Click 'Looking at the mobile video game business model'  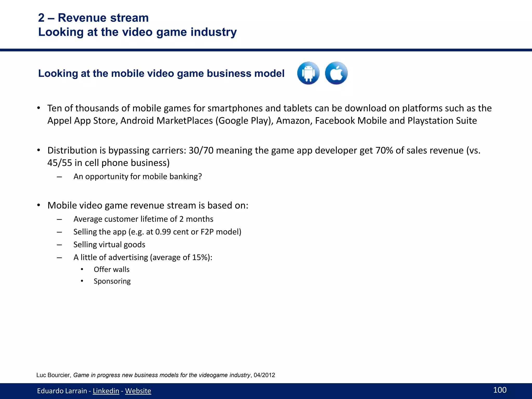point(161,74)
